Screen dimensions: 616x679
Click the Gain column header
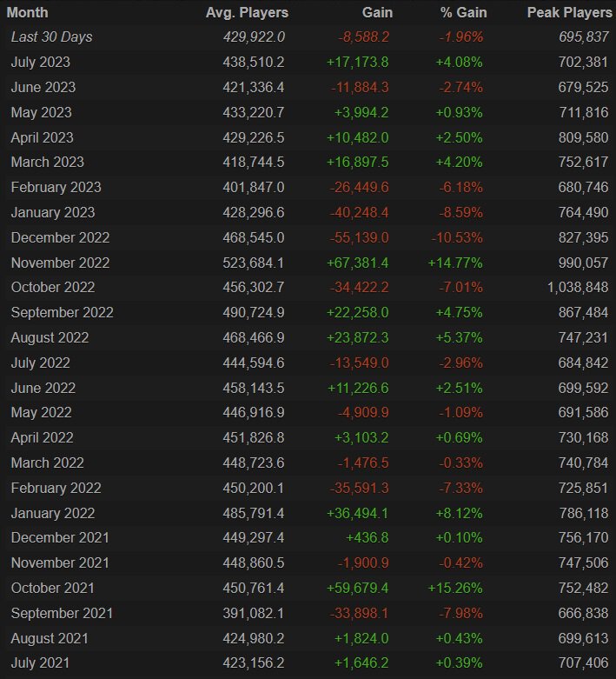click(377, 12)
